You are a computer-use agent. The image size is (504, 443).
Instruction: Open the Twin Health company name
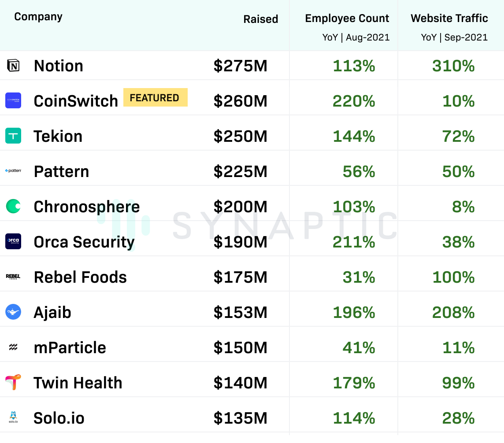click(78, 383)
